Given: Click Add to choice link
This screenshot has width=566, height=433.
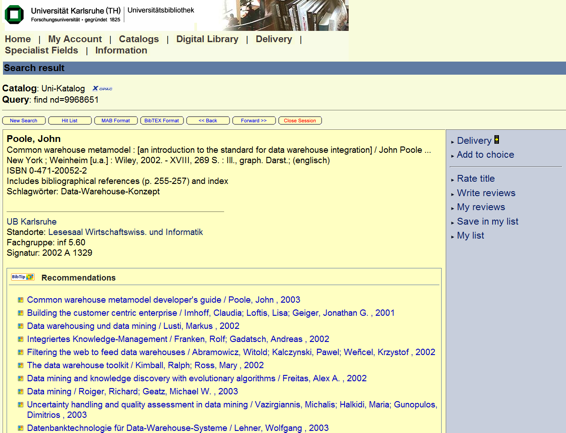Looking at the screenshot, I should coord(485,155).
